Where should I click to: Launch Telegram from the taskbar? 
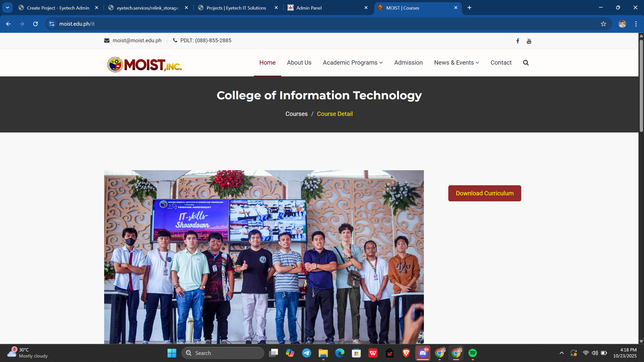click(306, 353)
